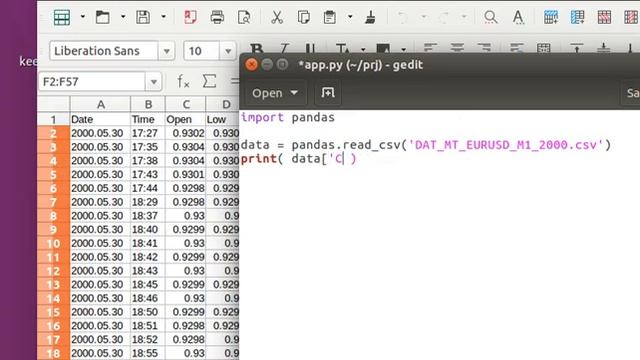Click the Spelling check icon
This screenshot has width=640, height=360.
point(518,18)
